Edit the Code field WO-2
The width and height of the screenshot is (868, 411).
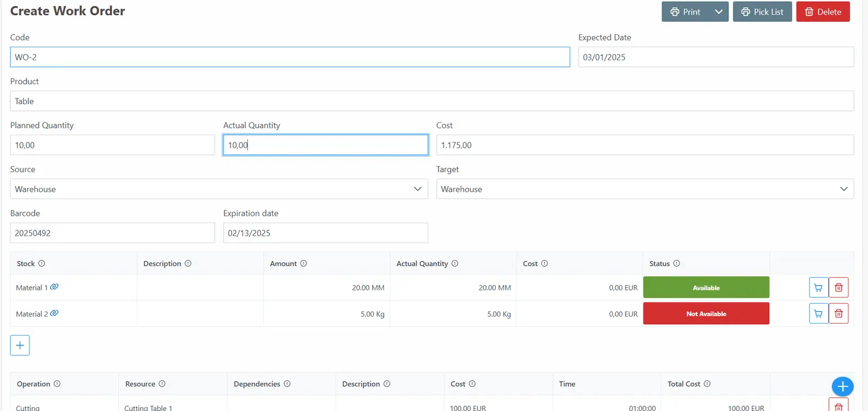[290, 57]
